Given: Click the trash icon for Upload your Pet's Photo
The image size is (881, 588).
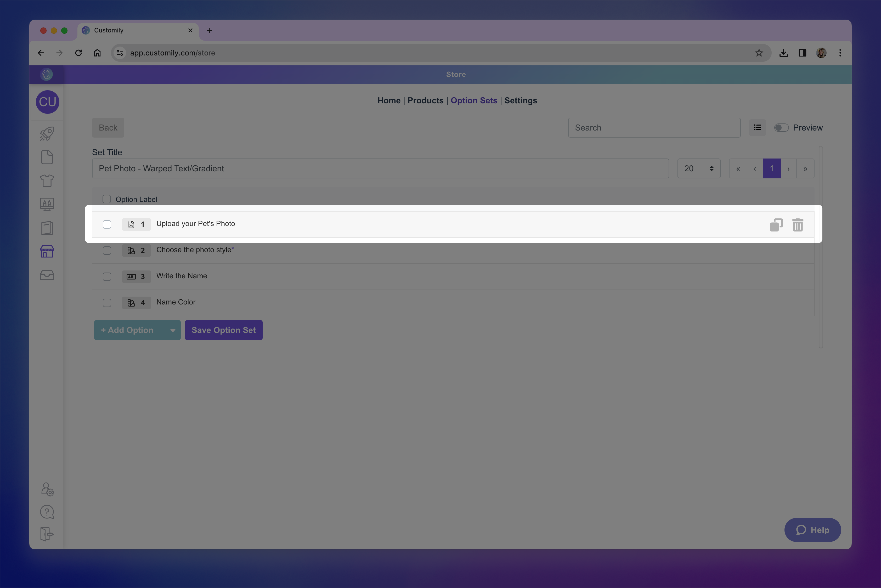Looking at the screenshot, I should click(x=797, y=225).
